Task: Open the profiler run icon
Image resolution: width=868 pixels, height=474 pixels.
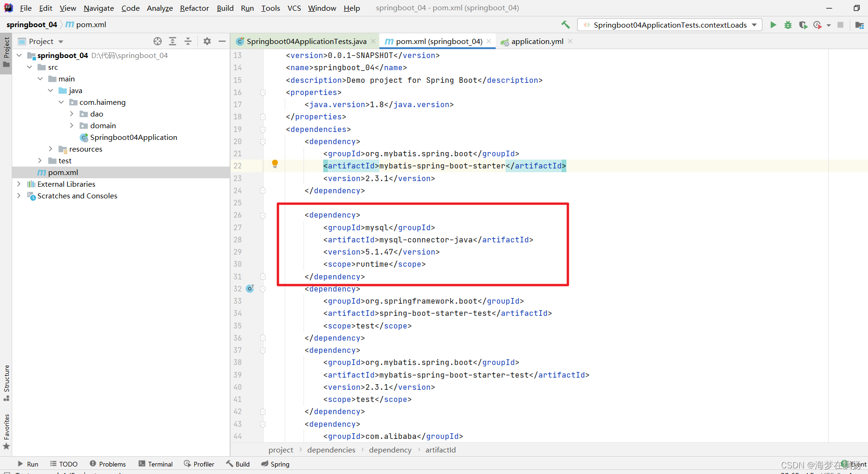Action: click(817, 25)
